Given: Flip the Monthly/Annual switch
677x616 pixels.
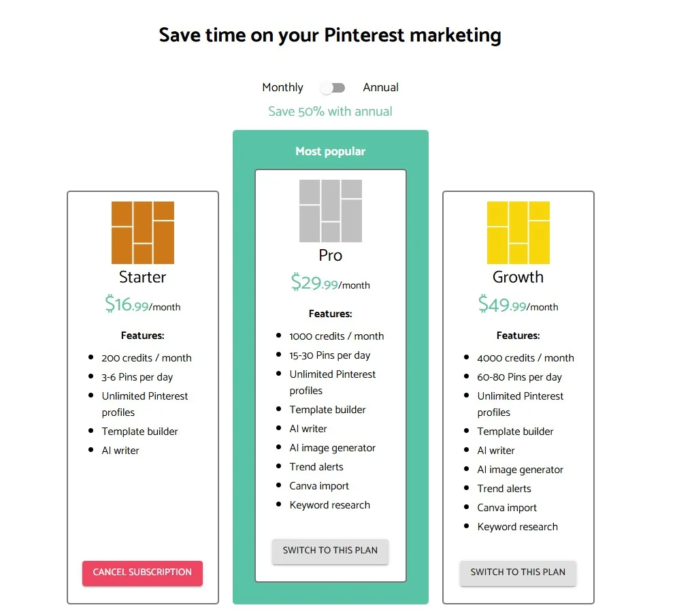Looking at the screenshot, I should click(333, 87).
